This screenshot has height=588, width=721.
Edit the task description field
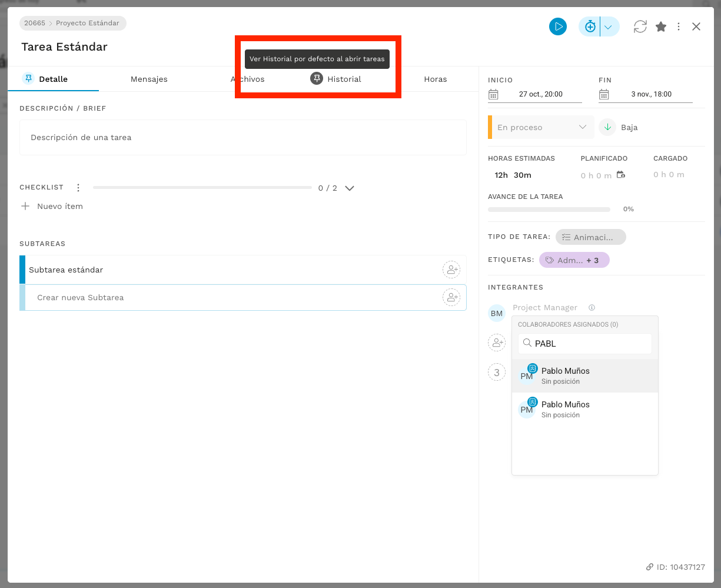243,137
